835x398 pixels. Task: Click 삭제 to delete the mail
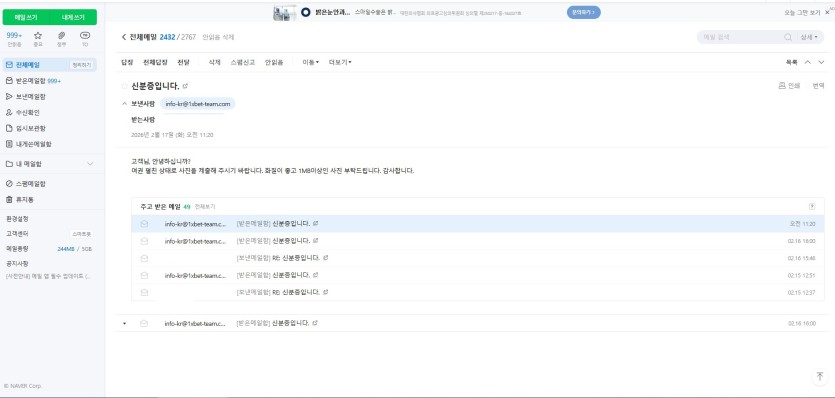coord(214,62)
